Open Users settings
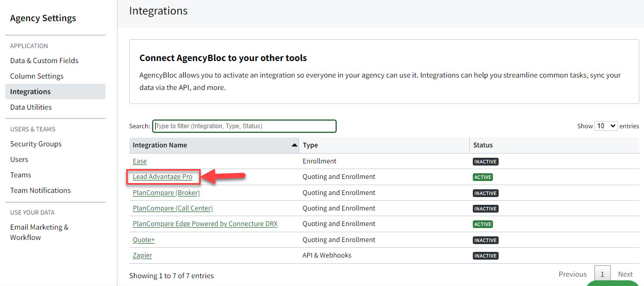This screenshot has height=286, width=644. (19, 159)
